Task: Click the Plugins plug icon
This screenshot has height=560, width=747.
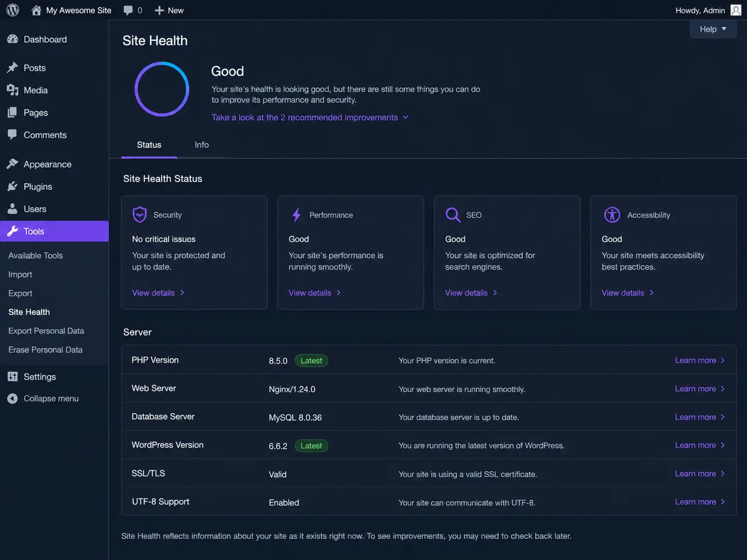Action: tap(13, 186)
